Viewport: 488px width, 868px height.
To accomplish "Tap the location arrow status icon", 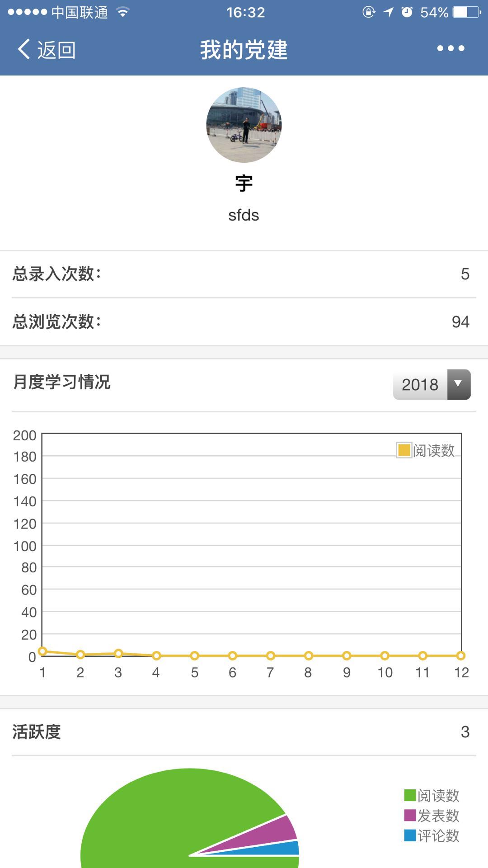I will point(389,12).
